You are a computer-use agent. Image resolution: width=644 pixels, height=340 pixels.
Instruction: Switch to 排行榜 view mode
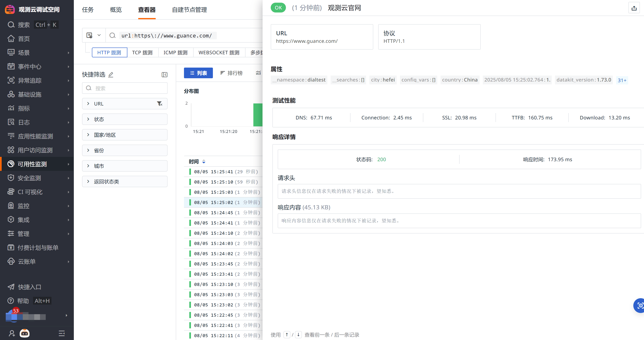coord(231,73)
